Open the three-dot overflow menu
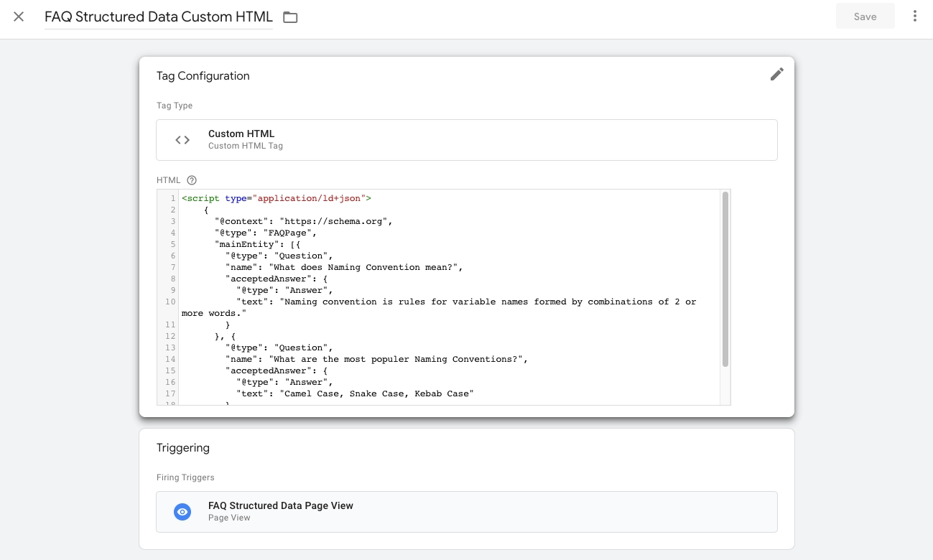The height and width of the screenshot is (560, 933). tap(915, 16)
